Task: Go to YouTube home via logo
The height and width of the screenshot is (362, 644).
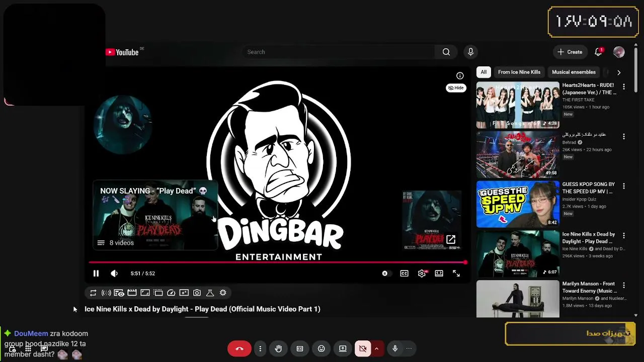Action: [x=122, y=52]
